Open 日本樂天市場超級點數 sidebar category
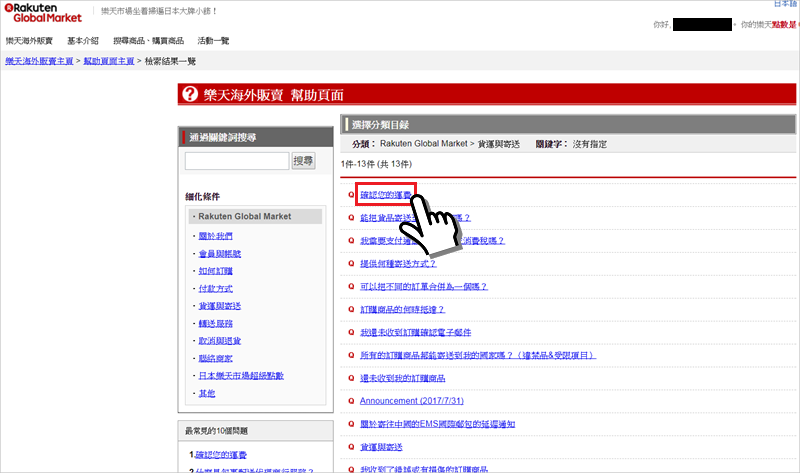800x473 pixels. point(240,375)
